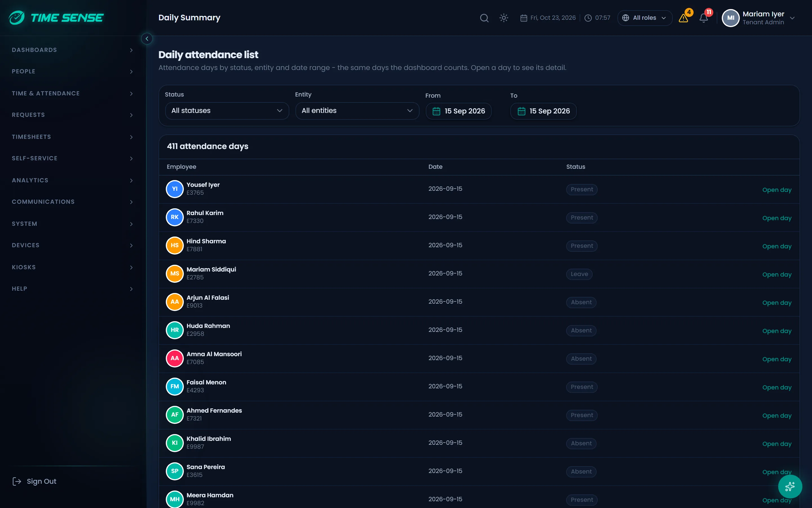The width and height of the screenshot is (812, 508).
Task: Expand the Dashboards sidebar section
Action: pyautogui.click(x=73, y=50)
